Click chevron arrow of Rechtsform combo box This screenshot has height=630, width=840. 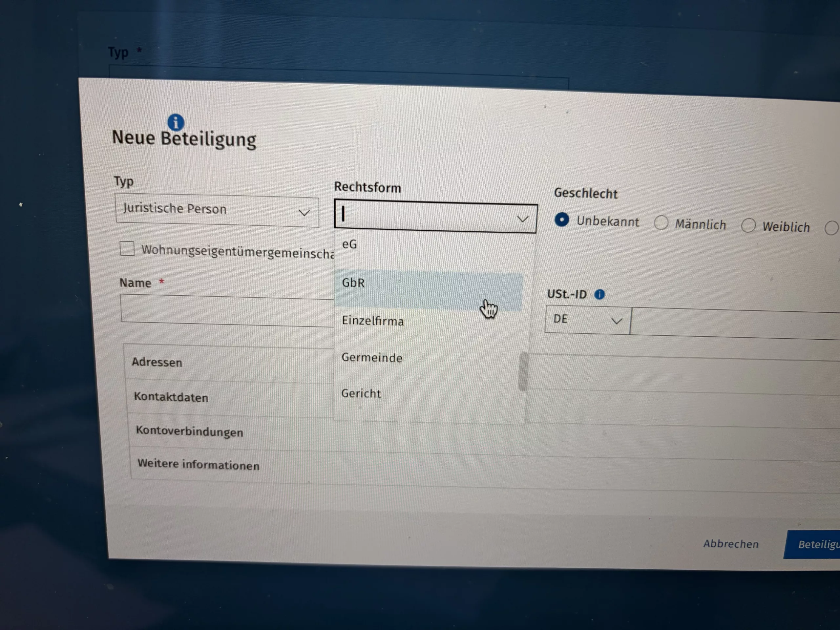(x=522, y=219)
